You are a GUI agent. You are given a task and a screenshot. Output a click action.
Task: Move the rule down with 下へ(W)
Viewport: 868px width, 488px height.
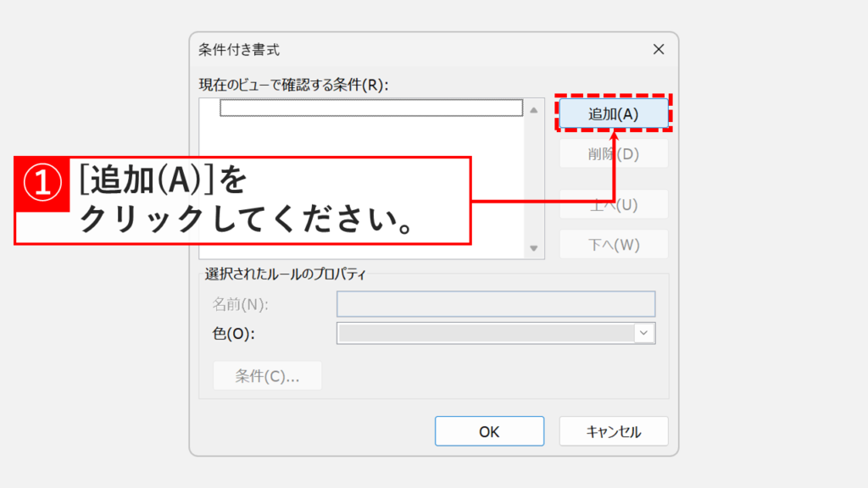614,244
